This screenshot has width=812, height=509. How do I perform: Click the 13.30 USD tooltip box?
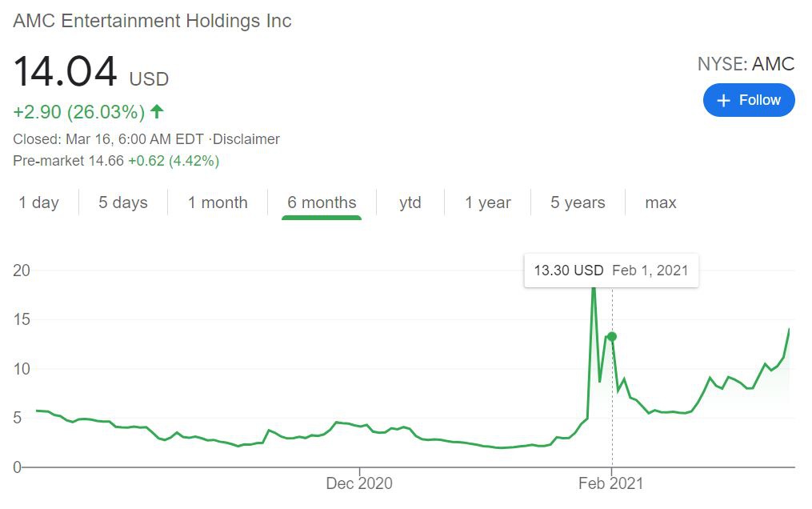[611, 271]
